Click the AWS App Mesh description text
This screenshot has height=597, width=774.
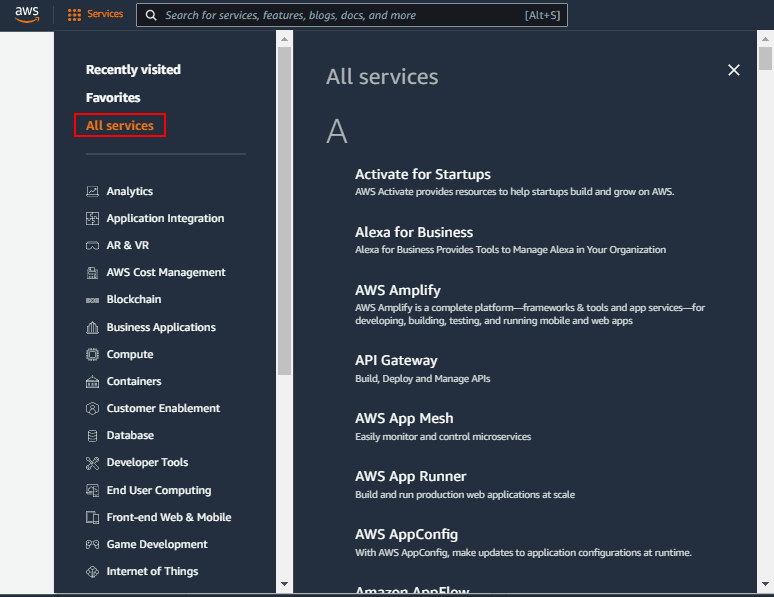click(x=443, y=437)
